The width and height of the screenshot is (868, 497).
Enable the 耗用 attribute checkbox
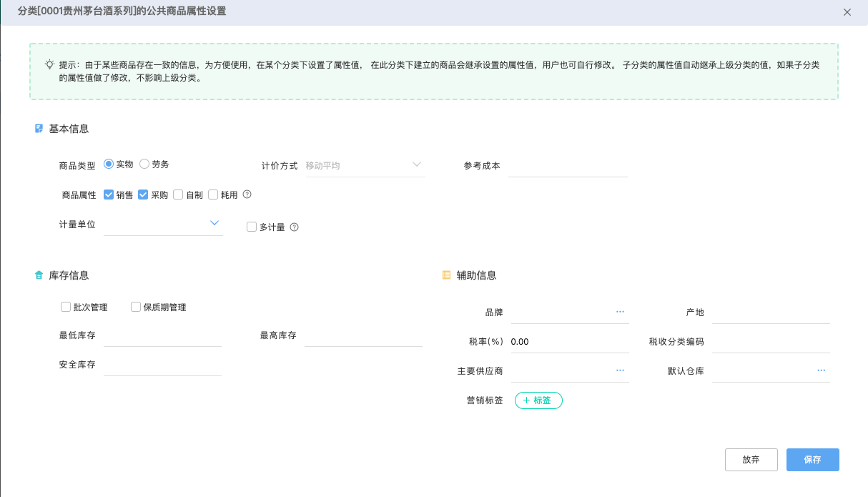pyautogui.click(x=213, y=195)
